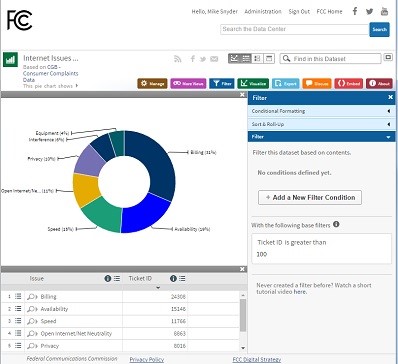The width and height of the screenshot is (398, 364).
Task: Click the magnifier in Find in this Dataset
Action: tap(286, 59)
